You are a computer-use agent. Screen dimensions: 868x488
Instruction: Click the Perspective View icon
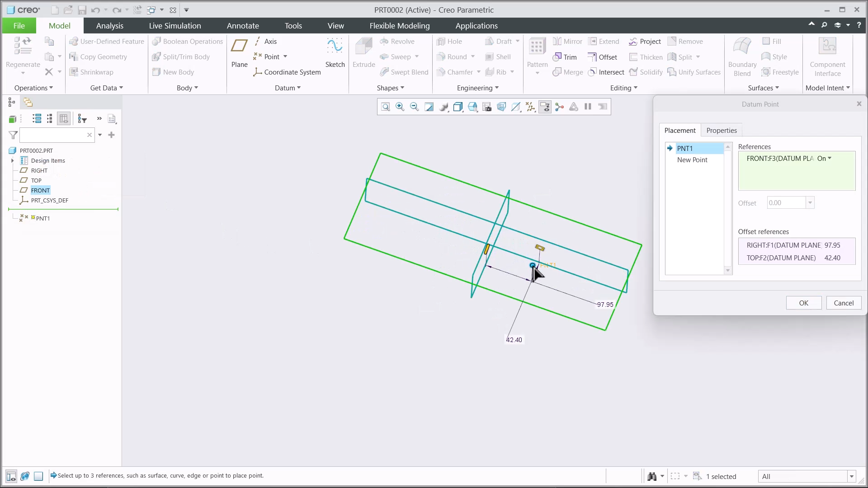click(501, 107)
